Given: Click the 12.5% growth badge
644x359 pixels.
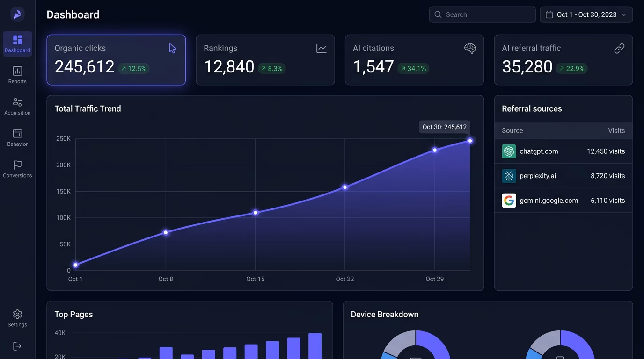Looking at the screenshot, I should 134,69.
